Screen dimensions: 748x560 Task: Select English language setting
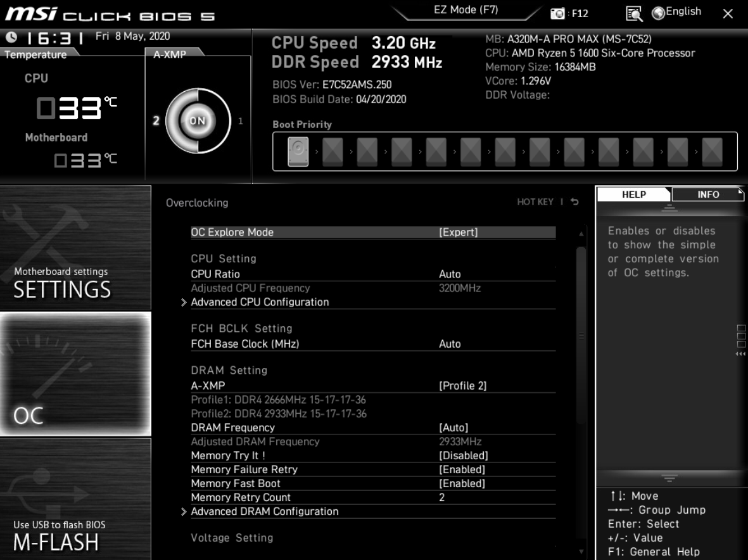tap(683, 11)
